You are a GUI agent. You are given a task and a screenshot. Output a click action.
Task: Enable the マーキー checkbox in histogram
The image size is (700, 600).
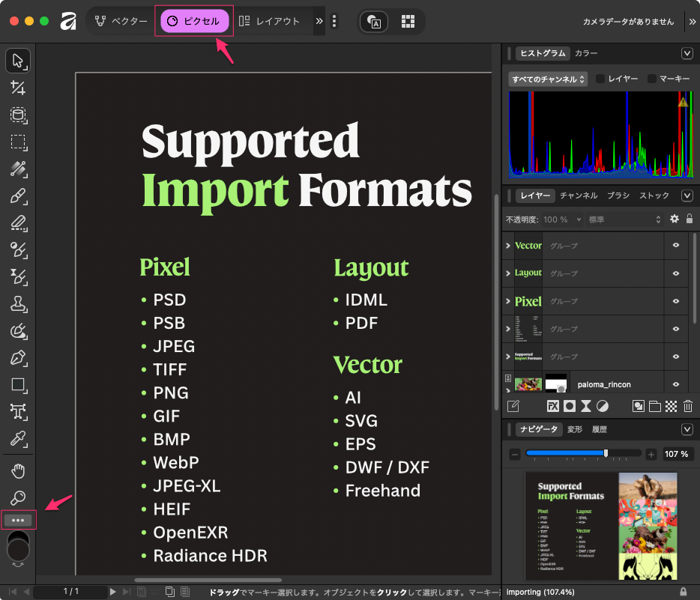click(x=652, y=79)
